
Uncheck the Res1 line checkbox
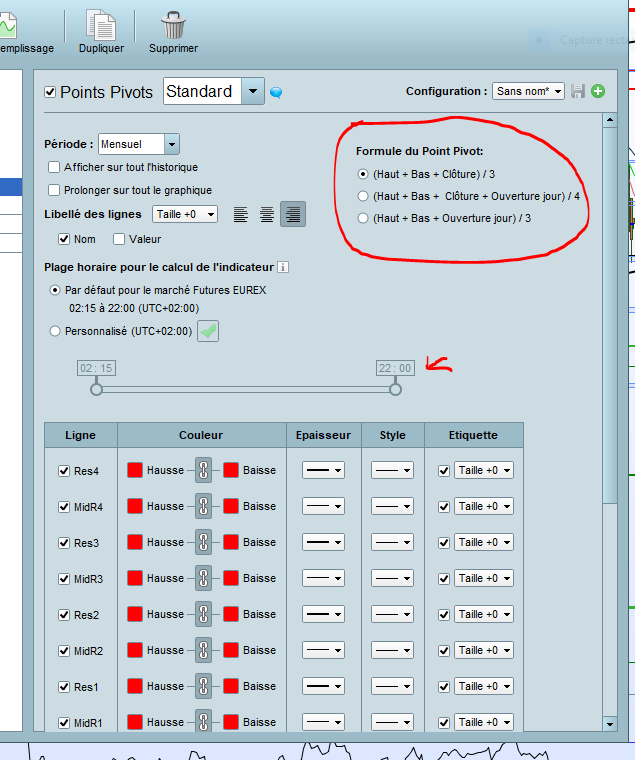[64, 687]
